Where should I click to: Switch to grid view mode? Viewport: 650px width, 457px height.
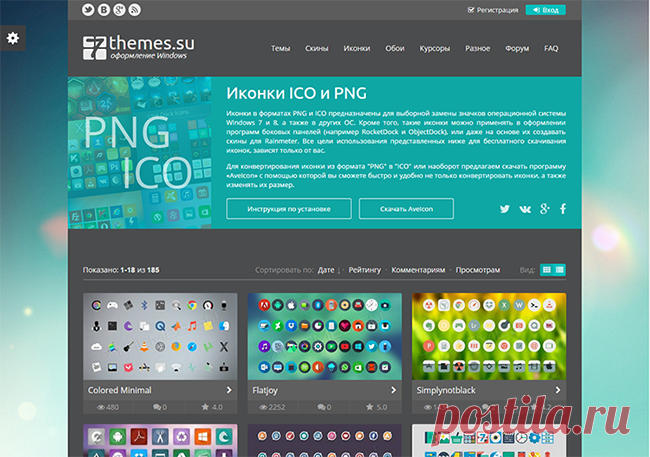point(547,270)
